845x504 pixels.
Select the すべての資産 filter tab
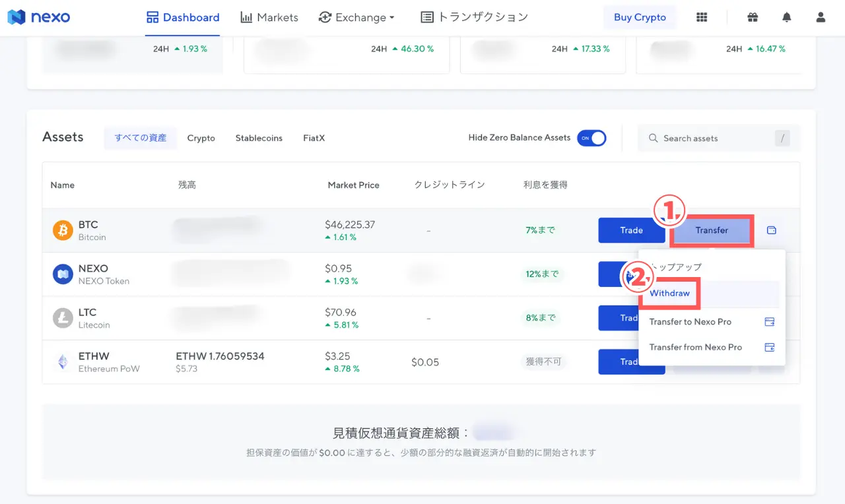(x=141, y=138)
